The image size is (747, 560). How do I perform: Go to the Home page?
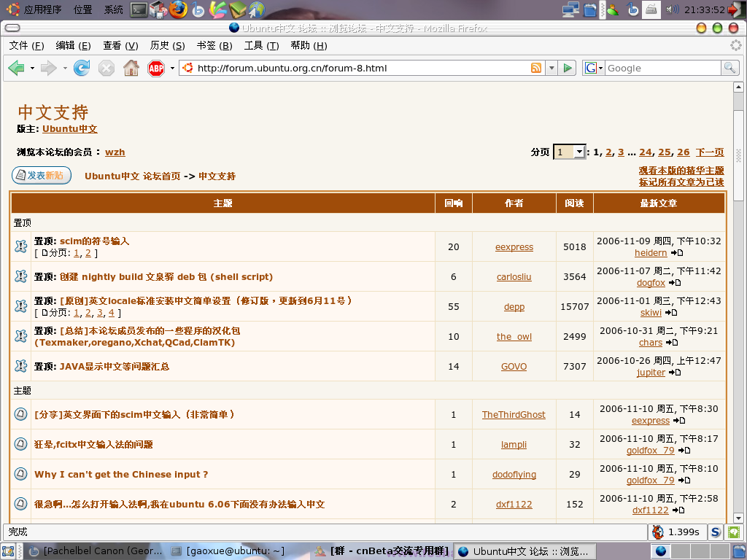131,68
